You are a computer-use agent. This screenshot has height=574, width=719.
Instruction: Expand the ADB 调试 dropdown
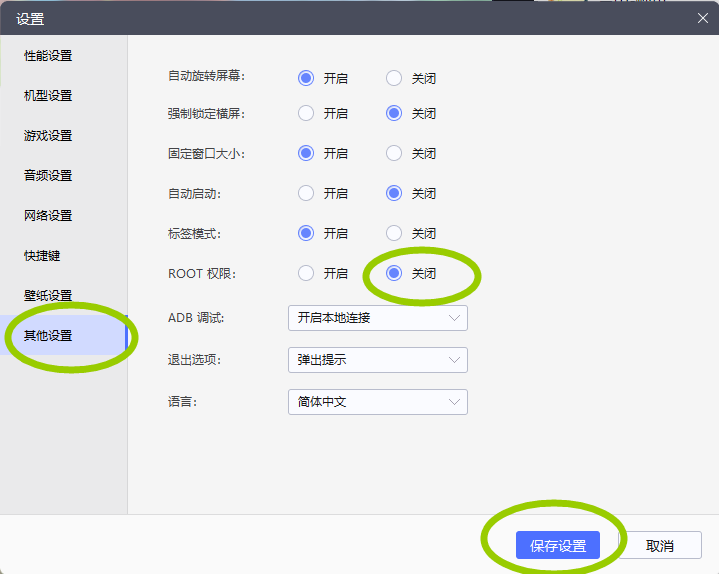point(377,318)
